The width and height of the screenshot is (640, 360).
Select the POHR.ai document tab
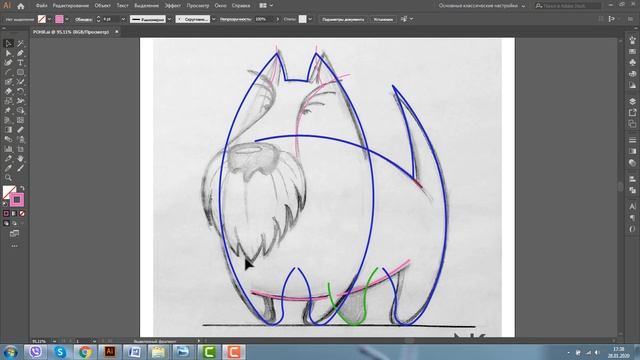click(x=71, y=31)
